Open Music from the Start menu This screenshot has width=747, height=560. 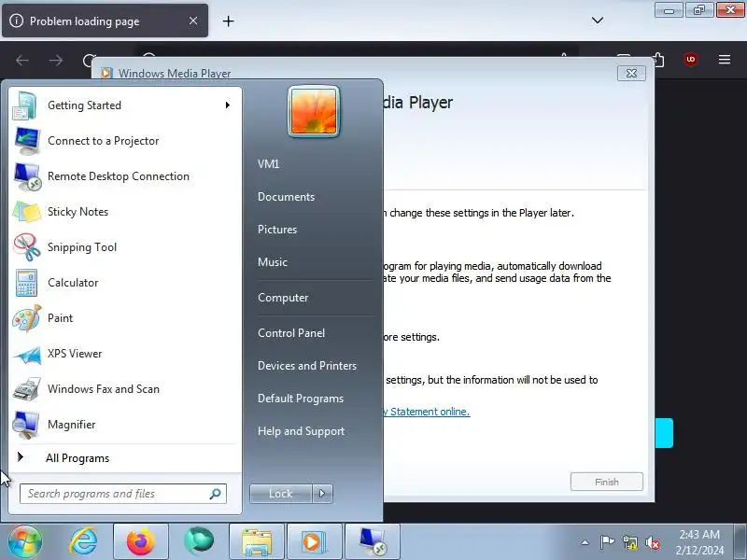(273, 262)
